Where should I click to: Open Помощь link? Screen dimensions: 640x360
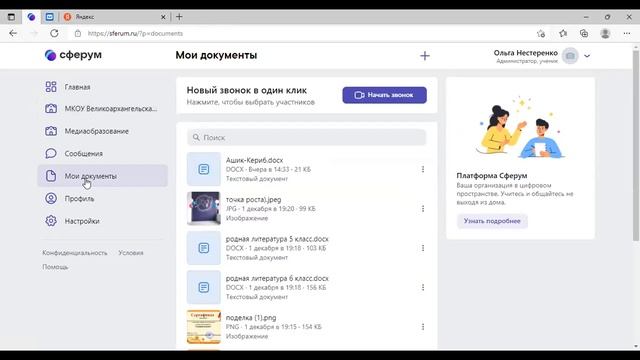(x=55, y=267)
